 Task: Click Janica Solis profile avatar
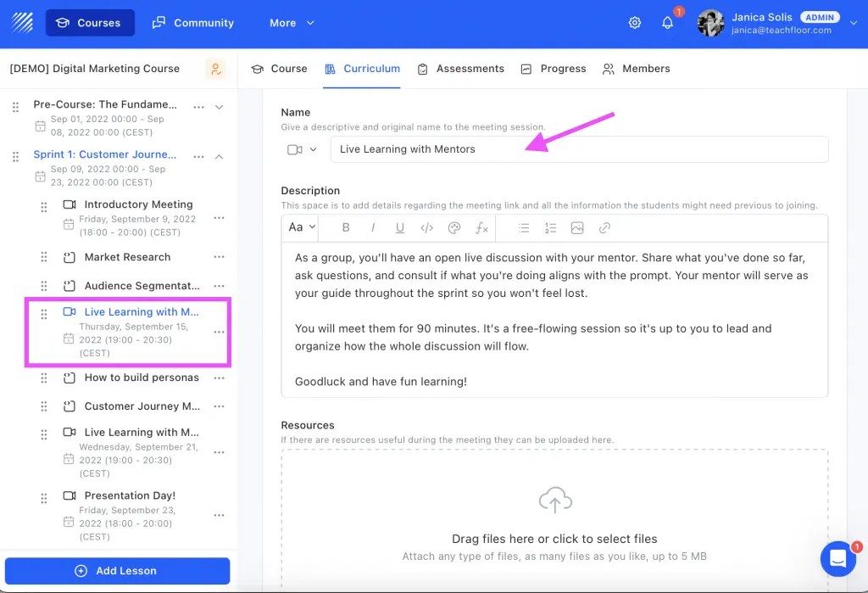click(x=711, y=23)
